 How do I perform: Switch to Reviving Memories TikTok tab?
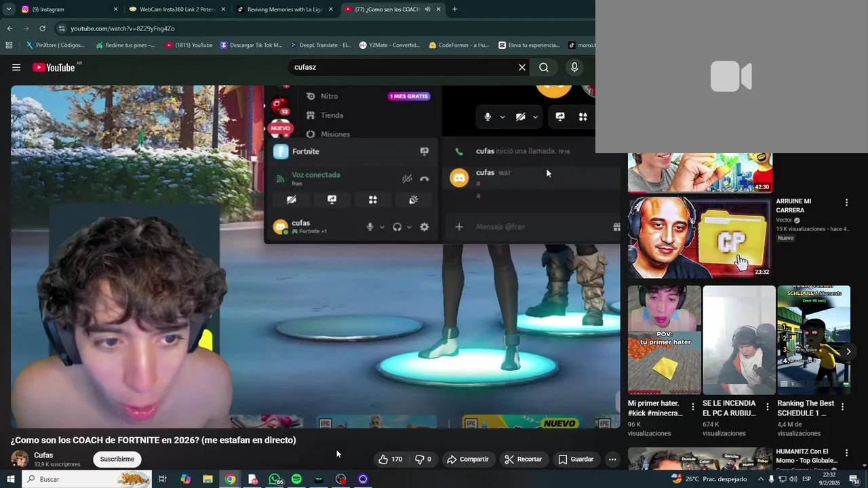(285, 9)
